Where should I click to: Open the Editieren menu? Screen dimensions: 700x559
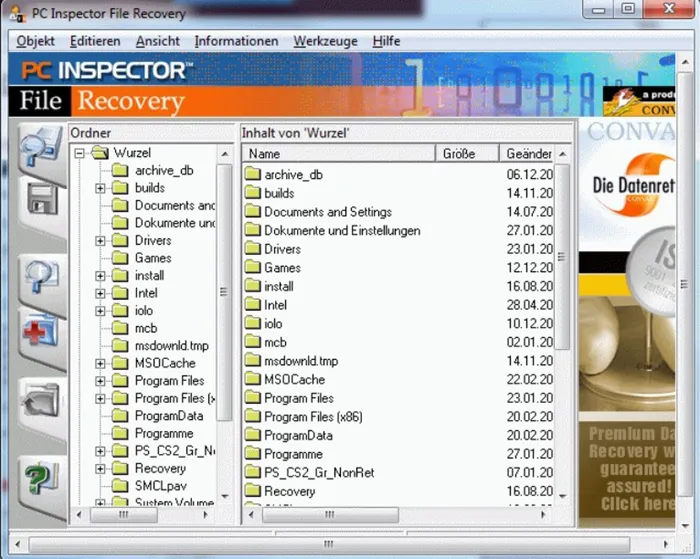95,41
